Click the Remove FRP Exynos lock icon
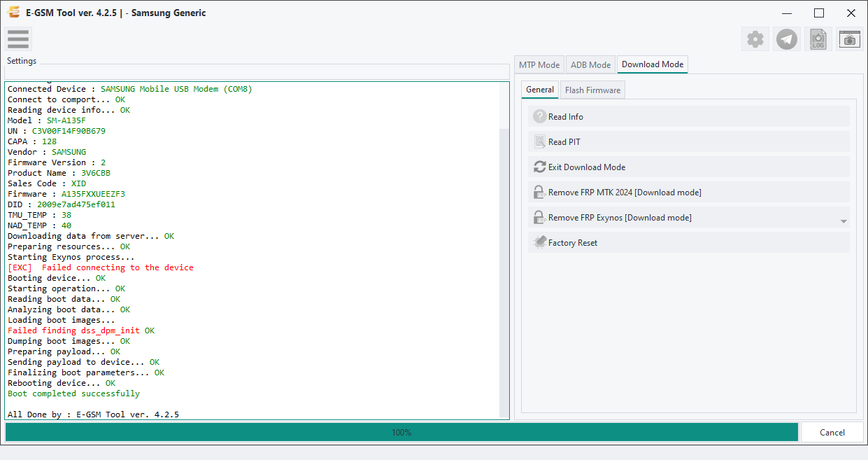Screen dimensions: 868x460 539,218
